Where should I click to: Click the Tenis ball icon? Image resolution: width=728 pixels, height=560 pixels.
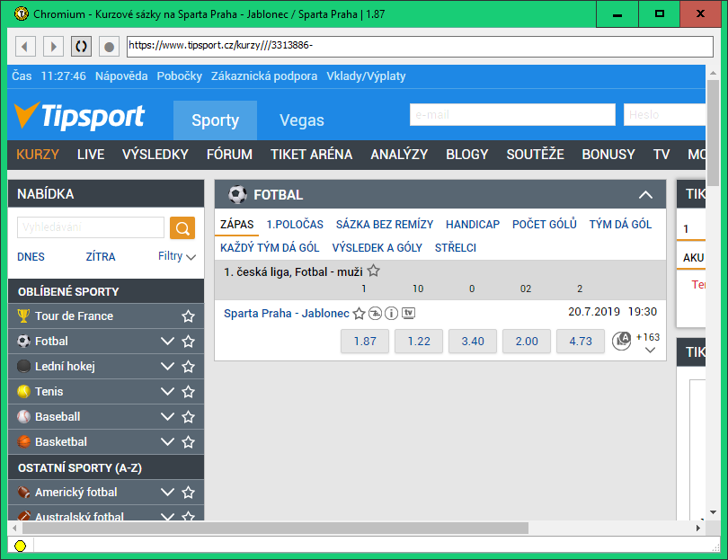click(23, 391)
